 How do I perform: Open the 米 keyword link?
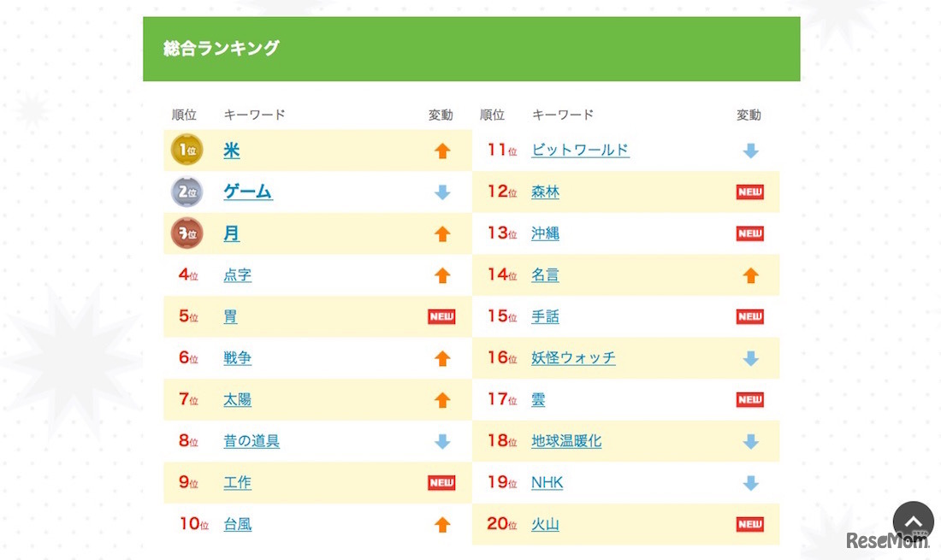231,150
